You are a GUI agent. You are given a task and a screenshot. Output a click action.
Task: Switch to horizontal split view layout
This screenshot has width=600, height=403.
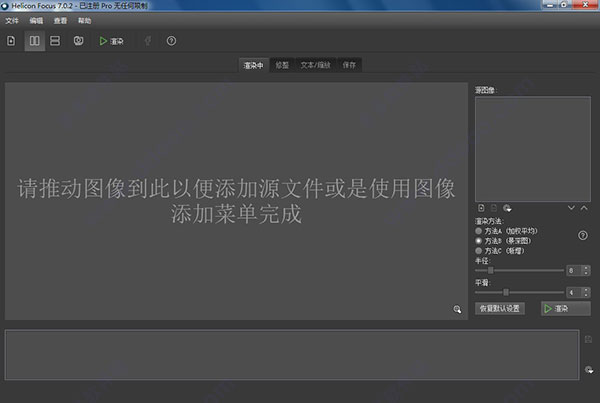(56, 41)
